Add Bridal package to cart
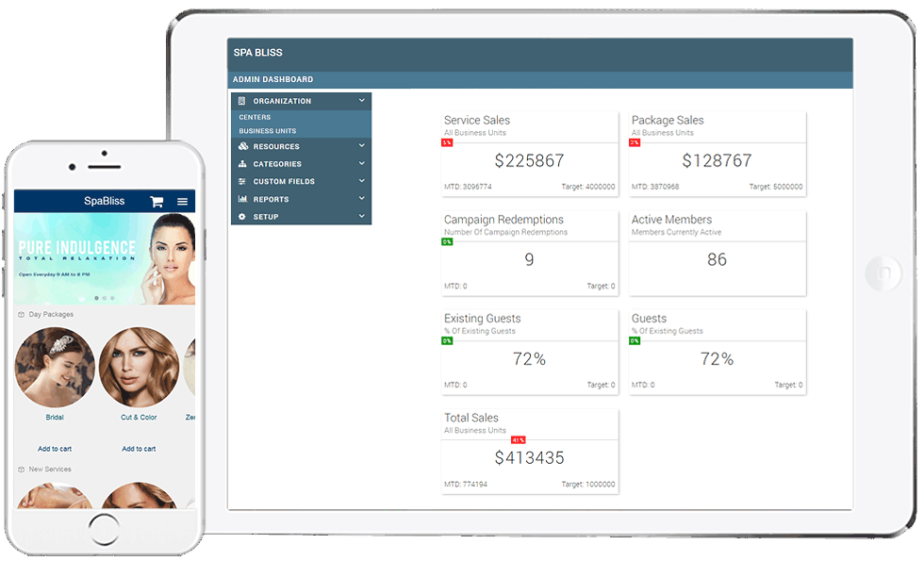Screen dimensions: 924x561 point(55,449)
